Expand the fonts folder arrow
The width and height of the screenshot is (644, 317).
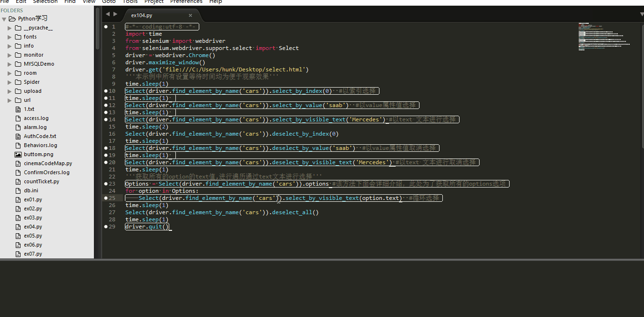point(10,37)
